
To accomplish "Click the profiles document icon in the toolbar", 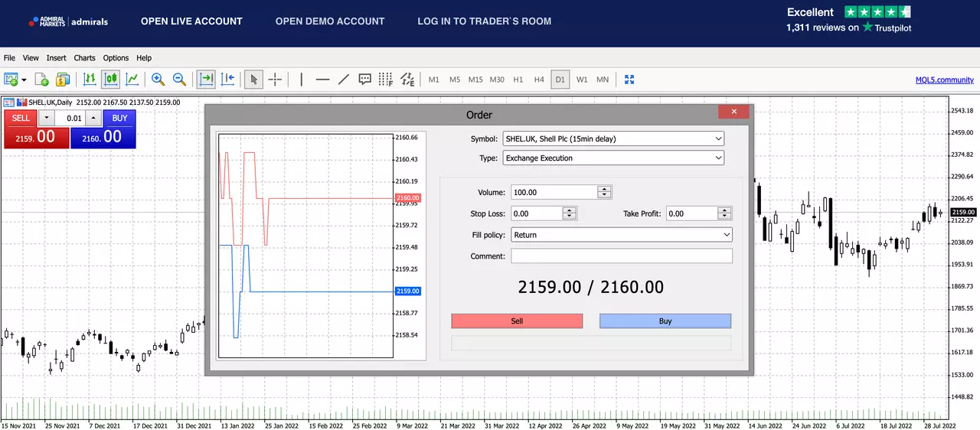I will coord(42,79).
